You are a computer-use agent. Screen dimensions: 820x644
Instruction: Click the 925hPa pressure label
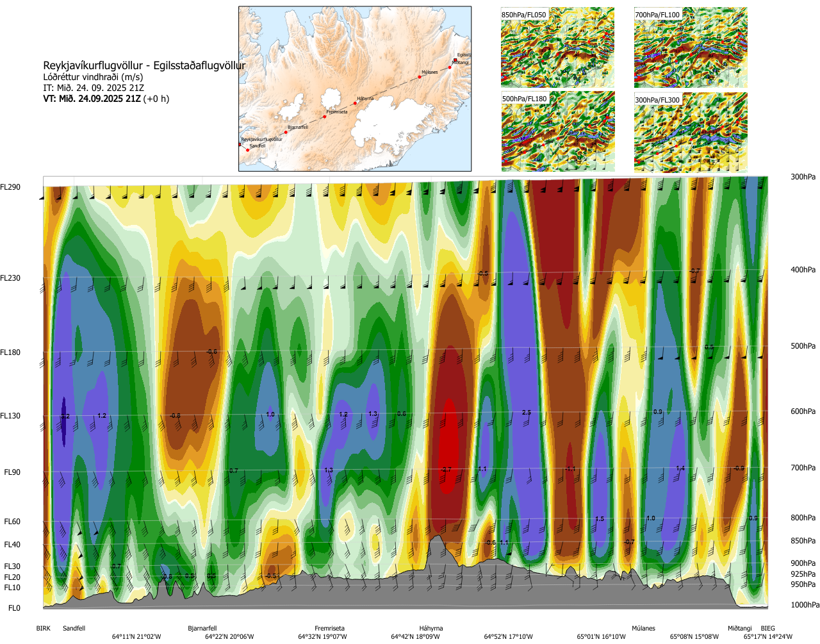tap(803, 574)
